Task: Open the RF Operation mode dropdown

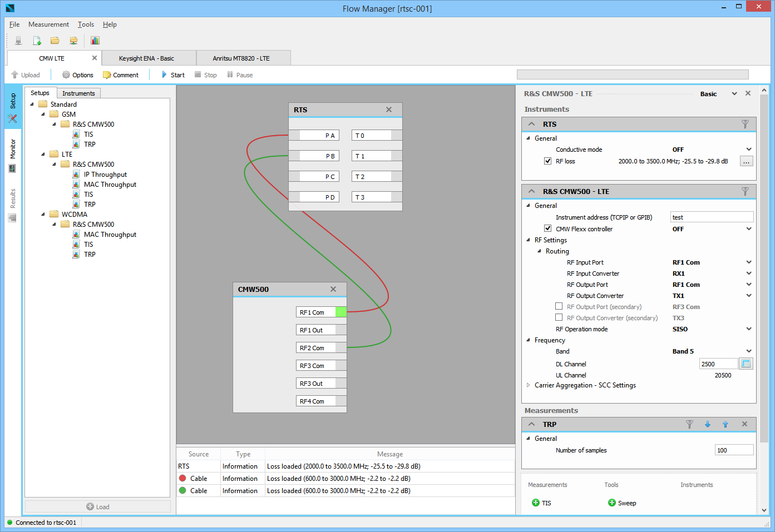Action: click(x=749, y=329)
